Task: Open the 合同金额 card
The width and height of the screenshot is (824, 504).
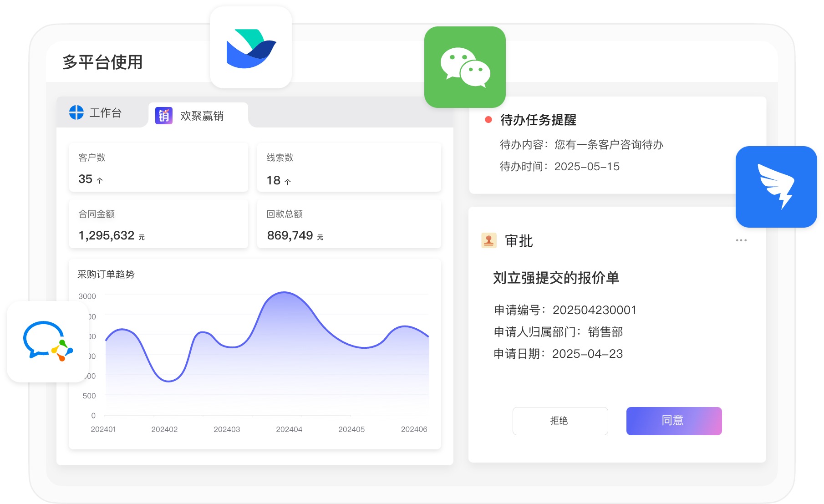Action: tap(158, 224)
